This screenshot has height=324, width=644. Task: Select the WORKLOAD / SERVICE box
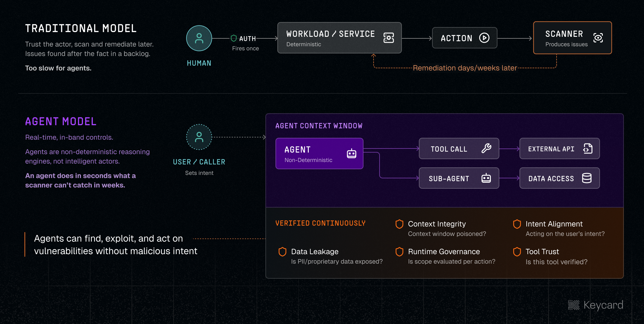click(340, 38)
